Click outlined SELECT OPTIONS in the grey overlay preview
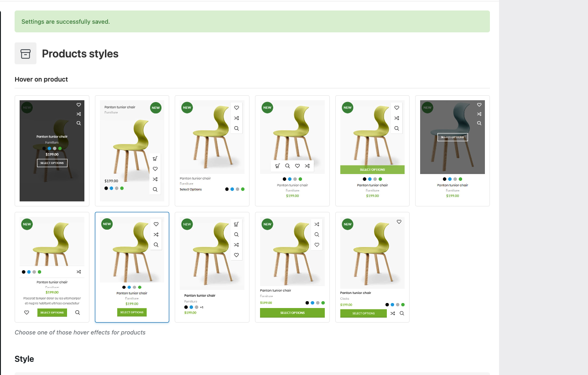This screenshot has width=588, height=375. click(453, 137)
